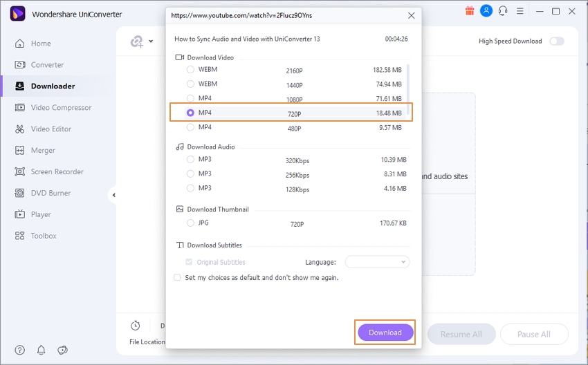
Task: Click the help question mark icon
Action: pos(20,350)
